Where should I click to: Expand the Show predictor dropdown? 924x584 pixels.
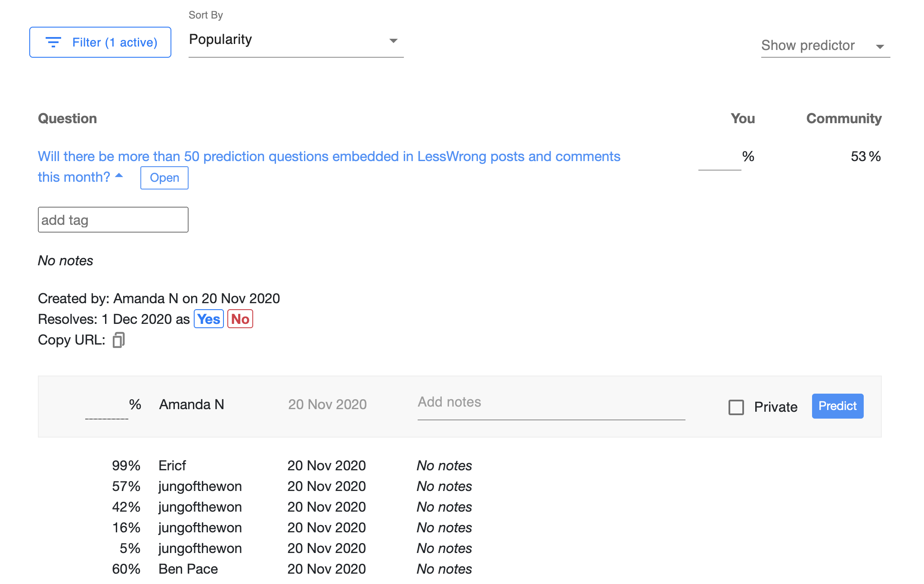click(825, 46)
